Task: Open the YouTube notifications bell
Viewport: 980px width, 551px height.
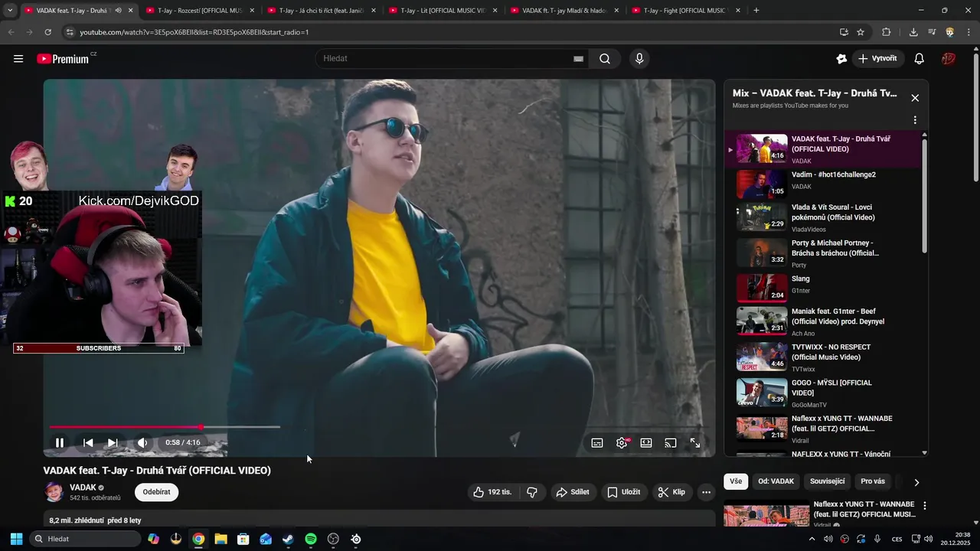Action: pos(920,59)
